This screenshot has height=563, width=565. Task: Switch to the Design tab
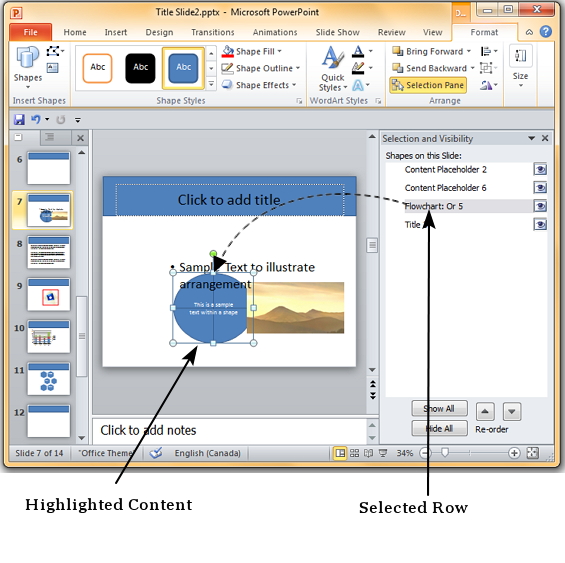159,32
